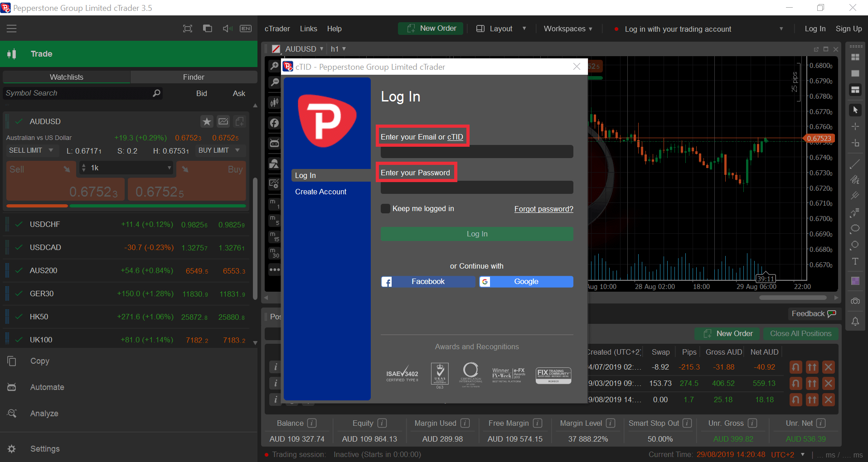Open the hamburger main menu

(x=11, y=29)
